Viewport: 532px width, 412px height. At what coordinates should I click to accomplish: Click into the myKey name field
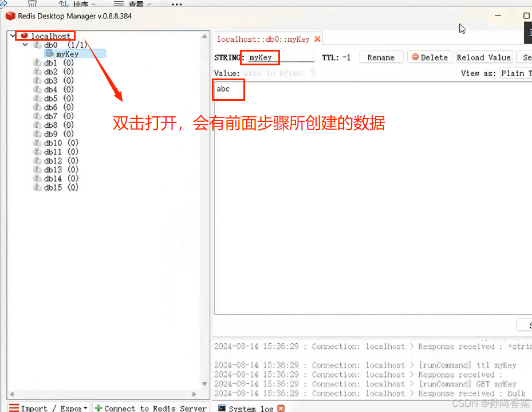tap(280, 58)
